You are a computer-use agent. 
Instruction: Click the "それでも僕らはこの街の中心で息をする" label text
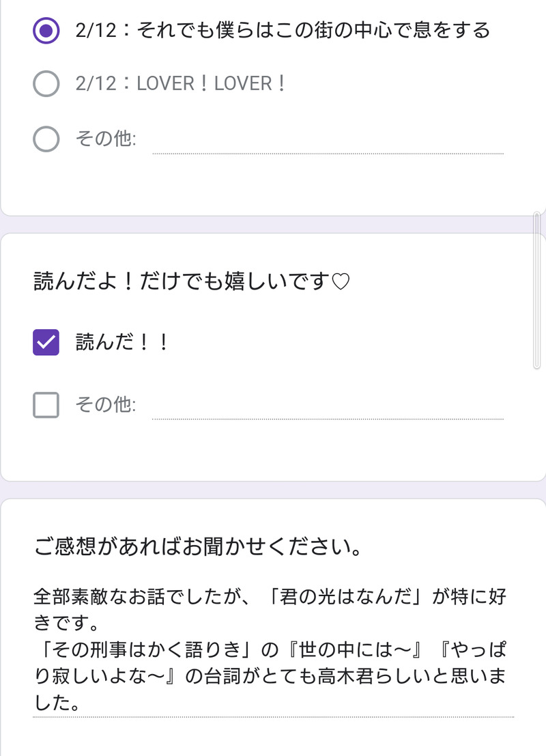pyautogui.click(x=283, y=30)
